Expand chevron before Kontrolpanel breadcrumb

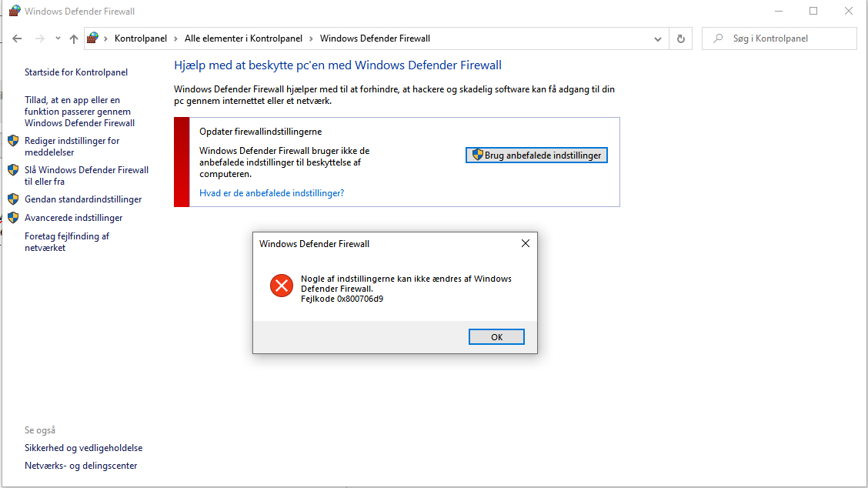point(105,38)
